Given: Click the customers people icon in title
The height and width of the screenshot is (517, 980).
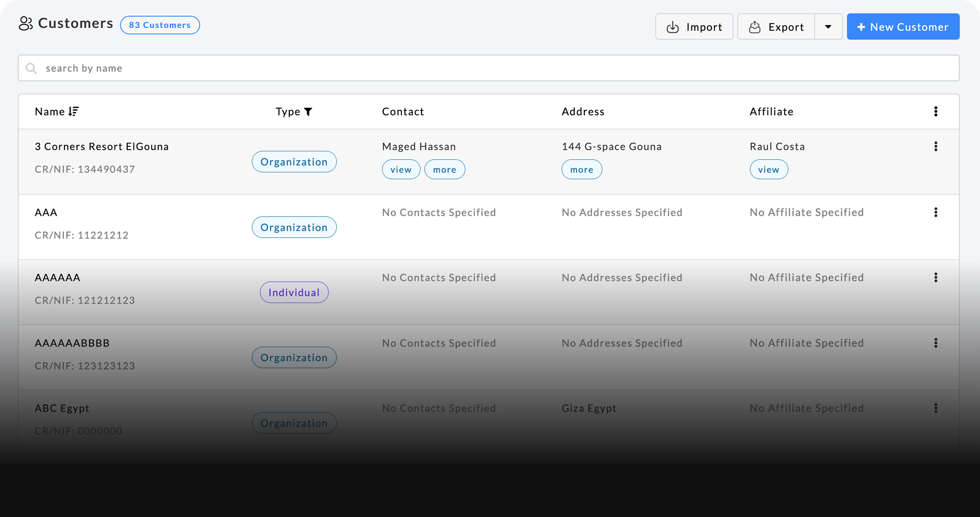Looking at the screenshot, I should click(x=26, y=24).
